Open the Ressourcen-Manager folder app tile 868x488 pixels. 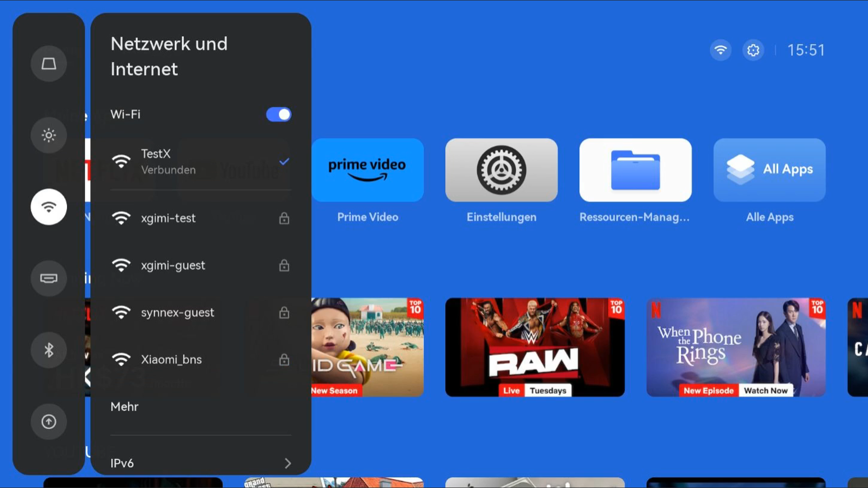pos(636,170)
